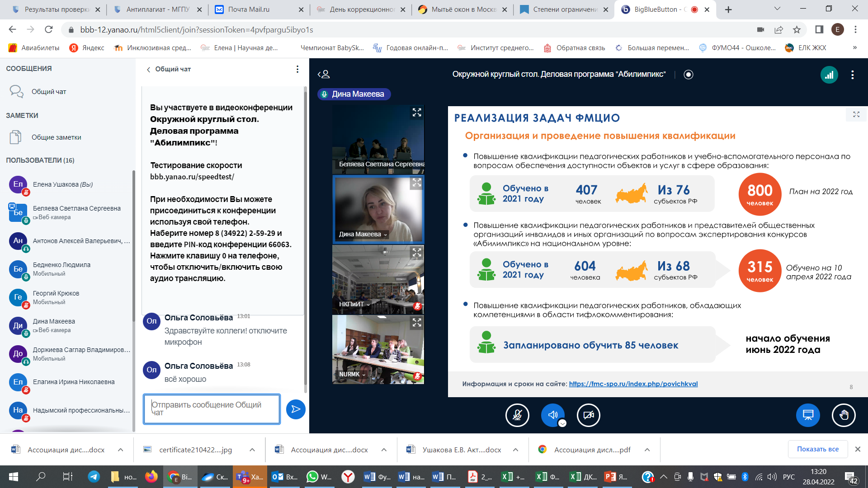This screenshot has height=488, width=868.
Task: Enable webcam sharing button
Action: point(588,415)
